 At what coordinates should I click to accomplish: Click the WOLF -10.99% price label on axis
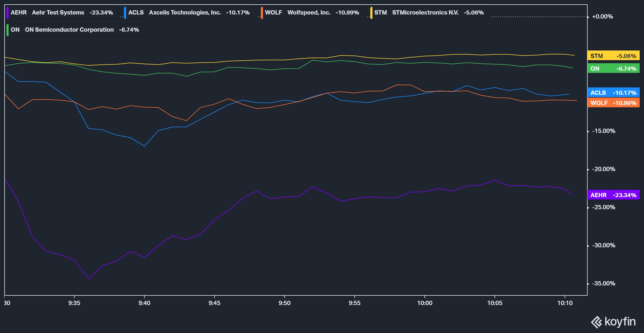pyautogui.click(x=613, y=103)
